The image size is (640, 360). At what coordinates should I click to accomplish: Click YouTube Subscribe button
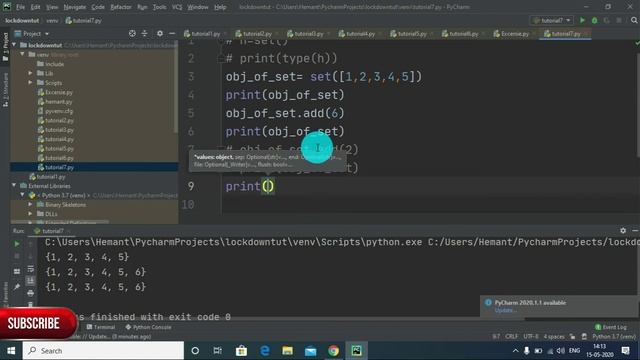37,324
